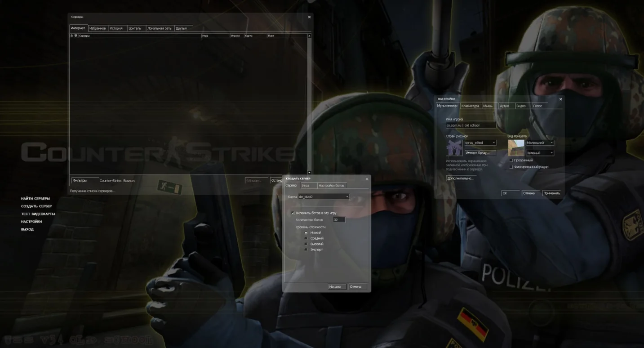Image resolution: width=644 pixels, height=348 pixels.
Task: Expand the spray_elited spray dropdown
Action: (x=480, y=143)
